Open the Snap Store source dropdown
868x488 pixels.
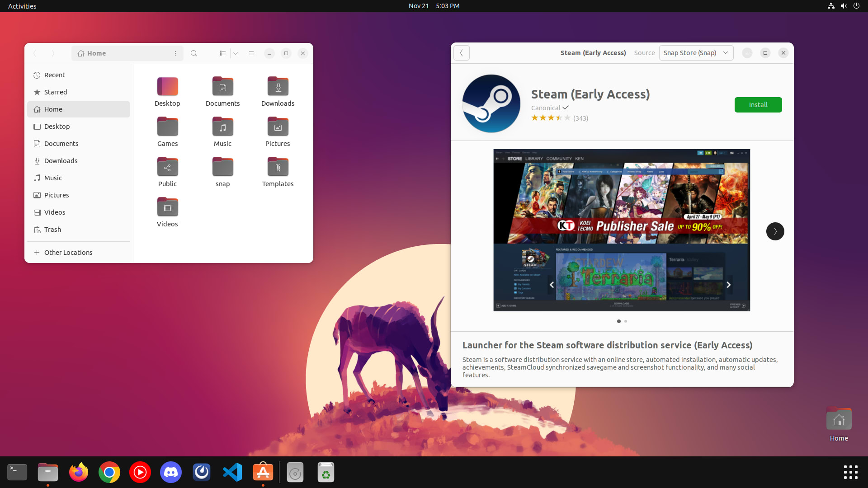(696, 53)
